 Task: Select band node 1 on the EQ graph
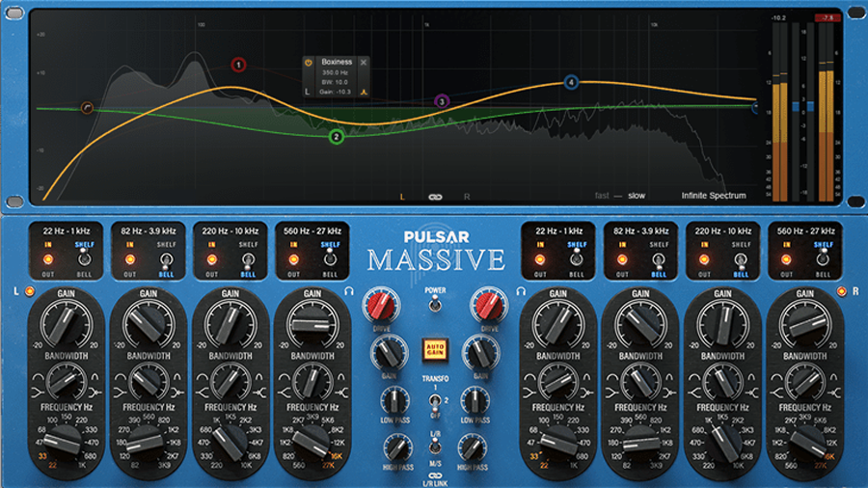coord(238,65)
